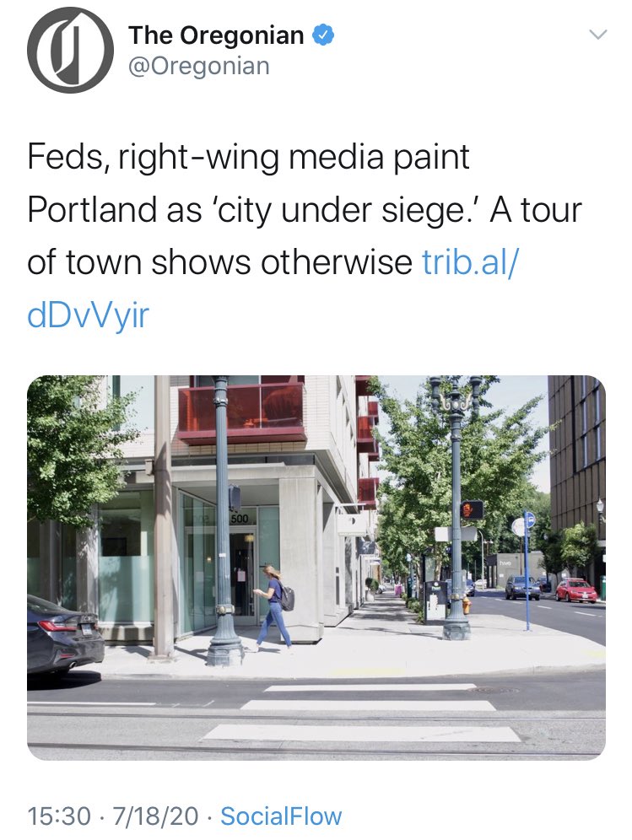Screen dimensions: 632x840
Task: Click the 7/18/20 date
Action: tap(155, 816)
